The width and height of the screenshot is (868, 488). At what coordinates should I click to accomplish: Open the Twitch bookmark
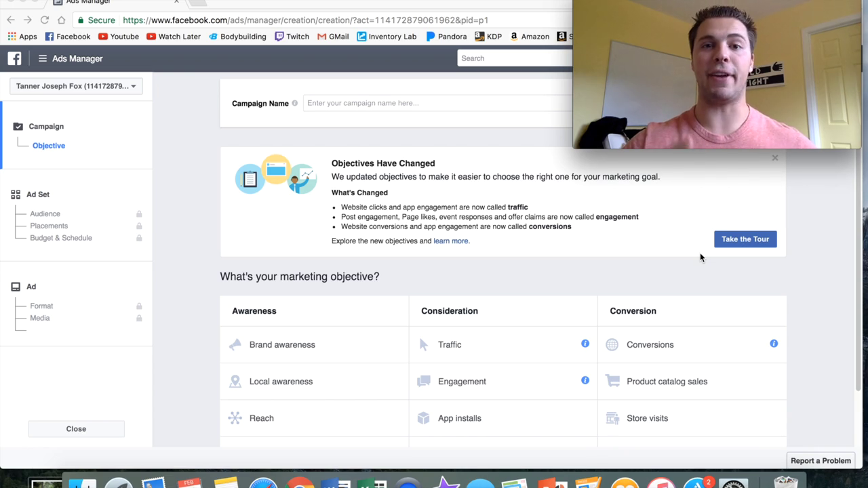(x=292, y=37)
